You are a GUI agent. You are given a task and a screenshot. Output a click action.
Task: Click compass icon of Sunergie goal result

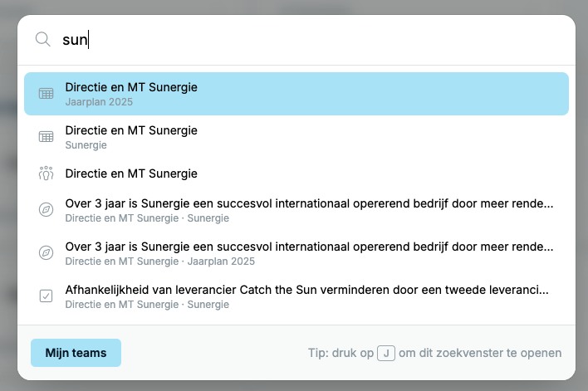point(47,209)
